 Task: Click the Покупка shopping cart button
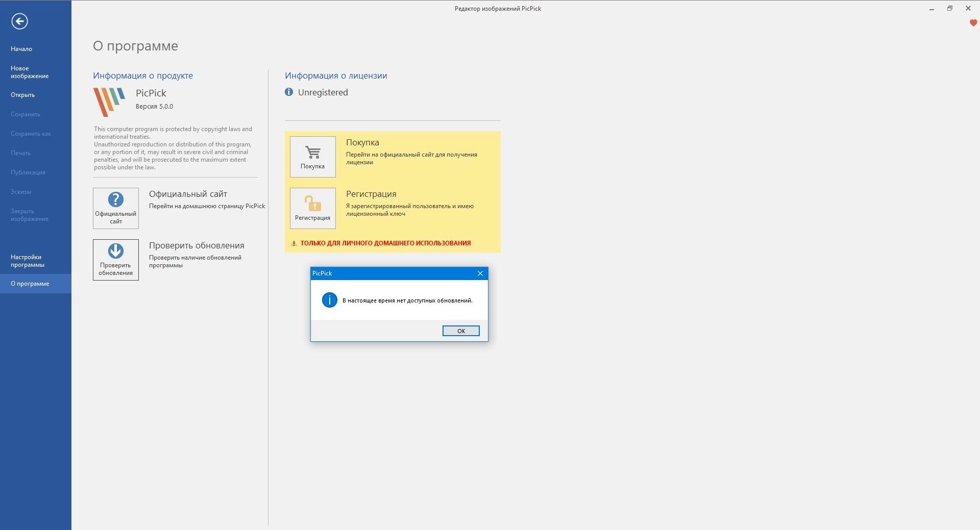tap(313, 157)
